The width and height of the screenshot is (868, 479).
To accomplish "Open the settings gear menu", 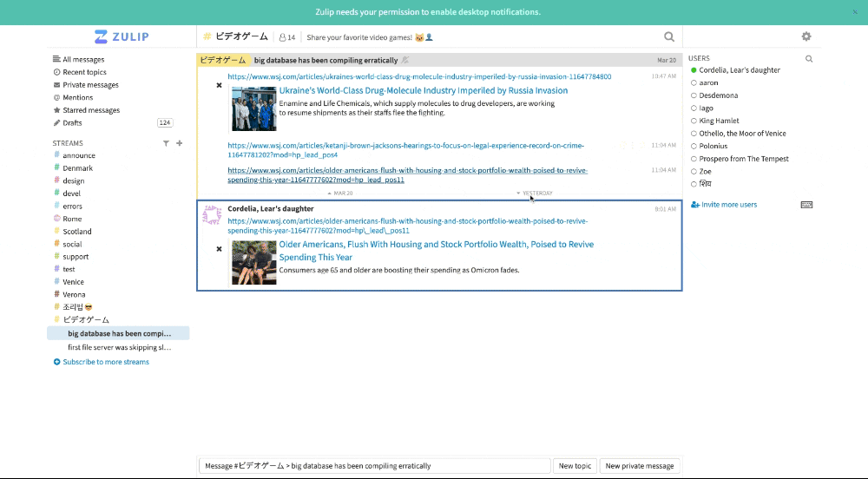I will coord(806,36).
